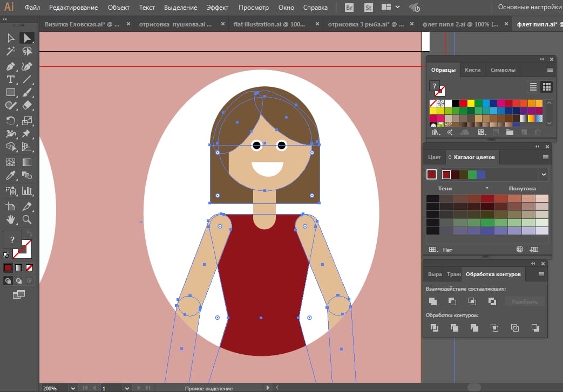Screen dimensions: 563x392
Task: Open the Основные настройки workspace switcher
Action: [x=529, y=8]
